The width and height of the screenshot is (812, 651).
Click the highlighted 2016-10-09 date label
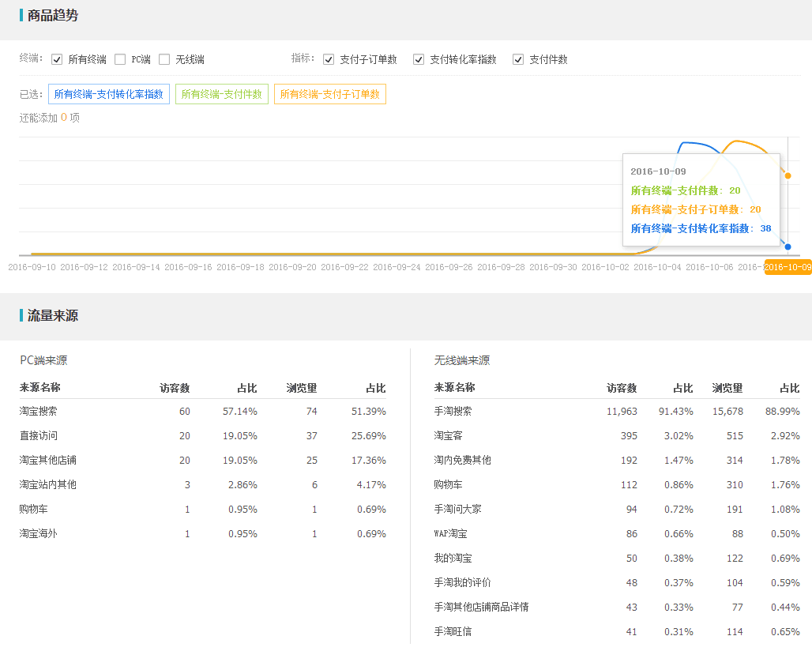788,267
